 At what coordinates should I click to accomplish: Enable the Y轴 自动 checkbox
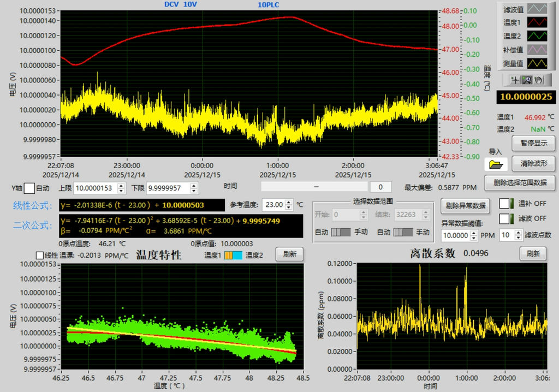[29, 188]
